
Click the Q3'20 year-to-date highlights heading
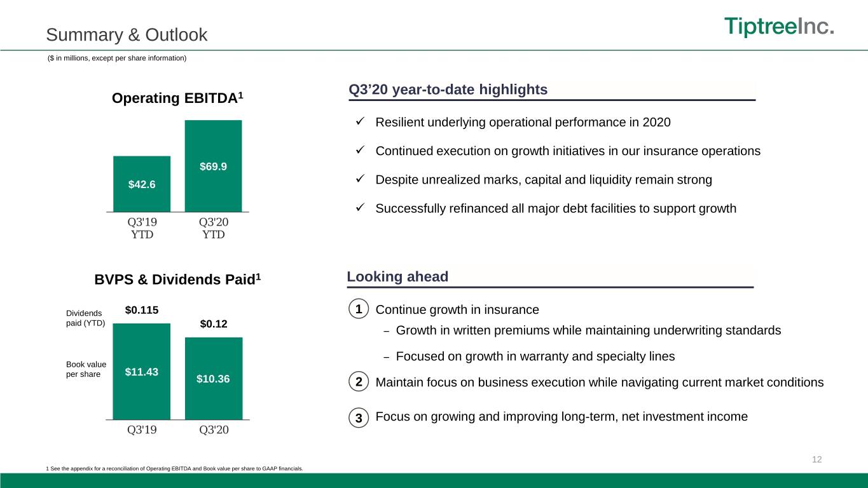coord(448,90)
